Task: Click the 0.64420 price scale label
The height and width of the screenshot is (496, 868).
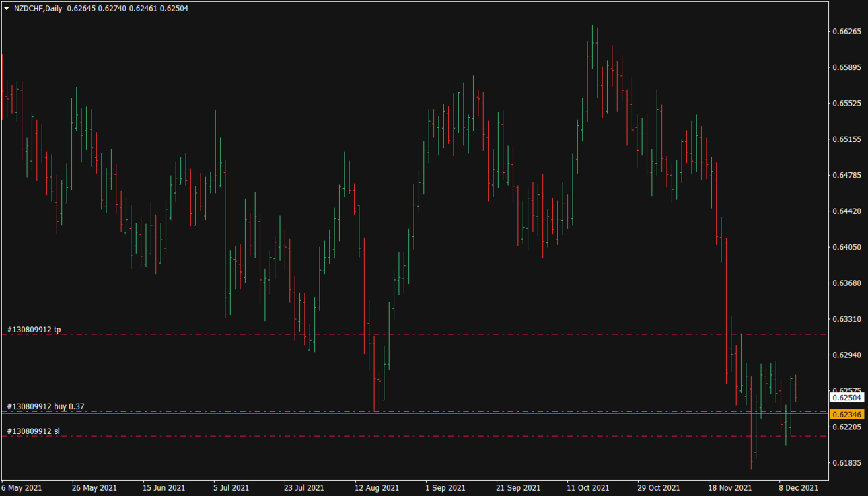Action: pyautogui.click(x=847, y=211)
